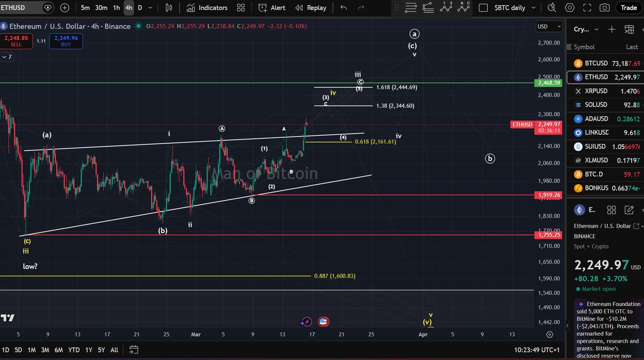Click the Trade button
The image size is (644, 360).
629,8
